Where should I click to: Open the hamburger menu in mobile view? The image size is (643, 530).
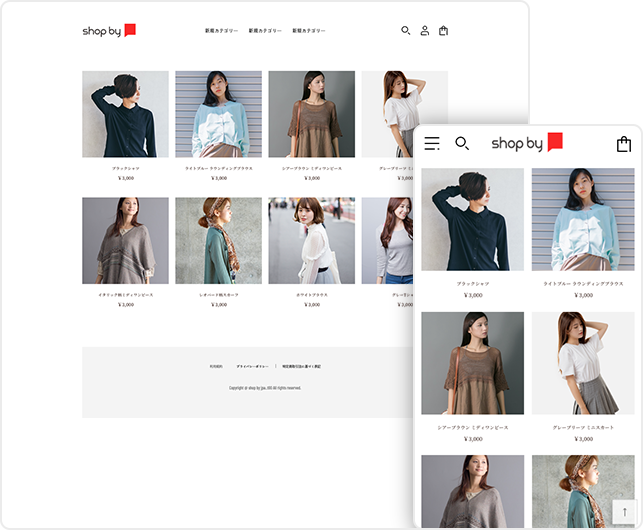432,144
